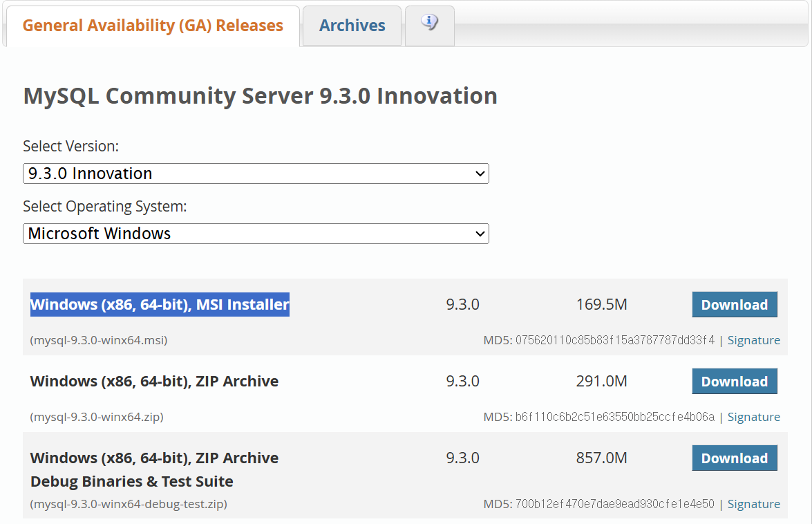Open the Archives tab
Viewport: 812px width, 524px height.
point(352,26)
